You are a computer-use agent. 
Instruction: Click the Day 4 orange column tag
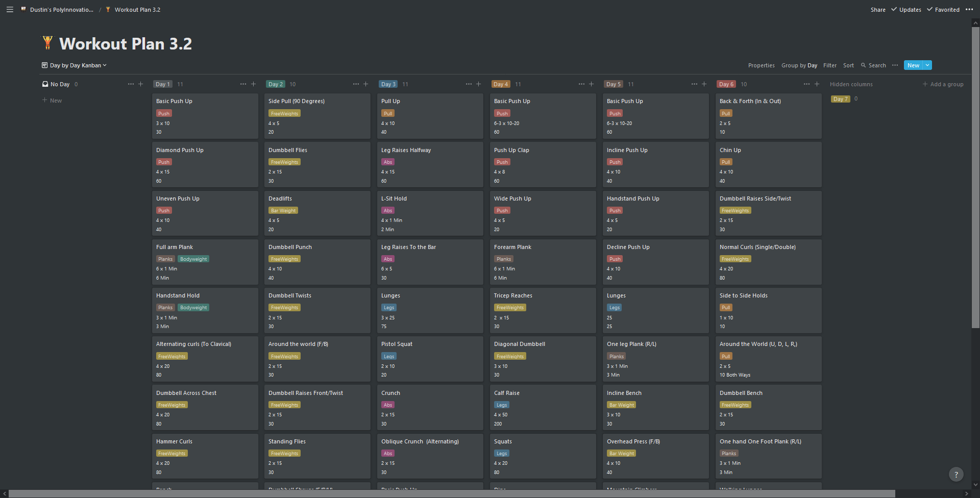[x=500, y=84]
